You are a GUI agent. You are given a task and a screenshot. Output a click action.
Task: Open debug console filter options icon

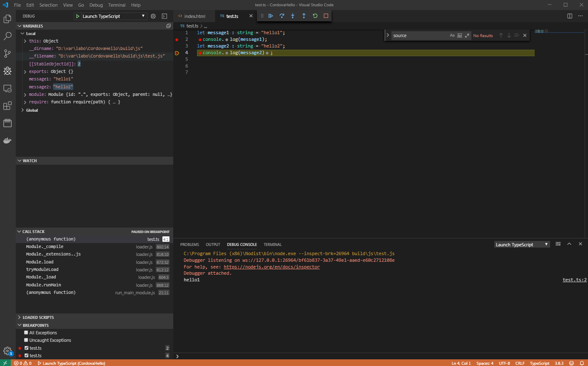point(558,244)
